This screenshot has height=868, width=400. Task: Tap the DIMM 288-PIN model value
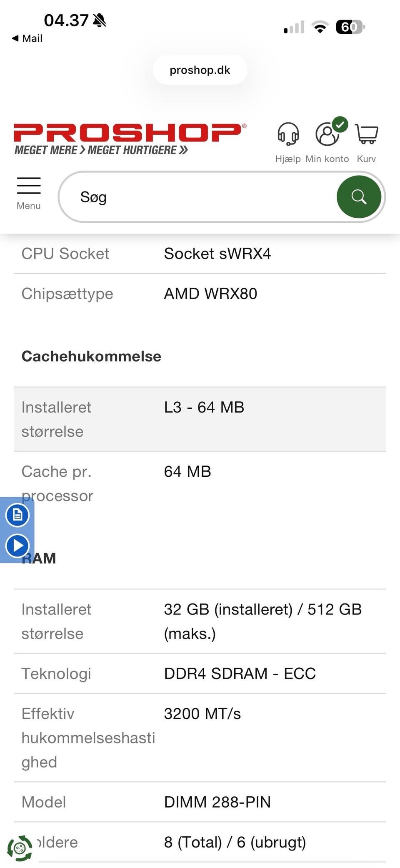click(217, 802)
